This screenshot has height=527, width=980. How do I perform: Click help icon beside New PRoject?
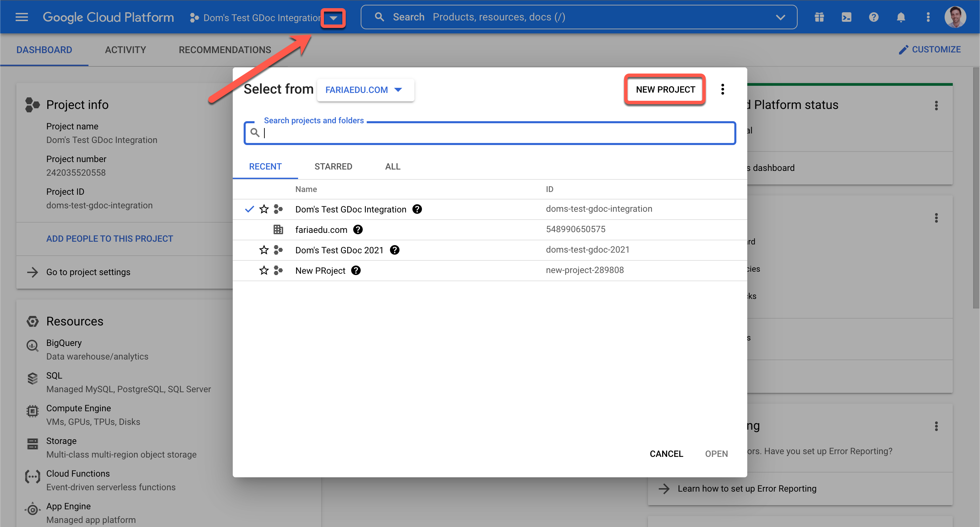pos(356,271)
